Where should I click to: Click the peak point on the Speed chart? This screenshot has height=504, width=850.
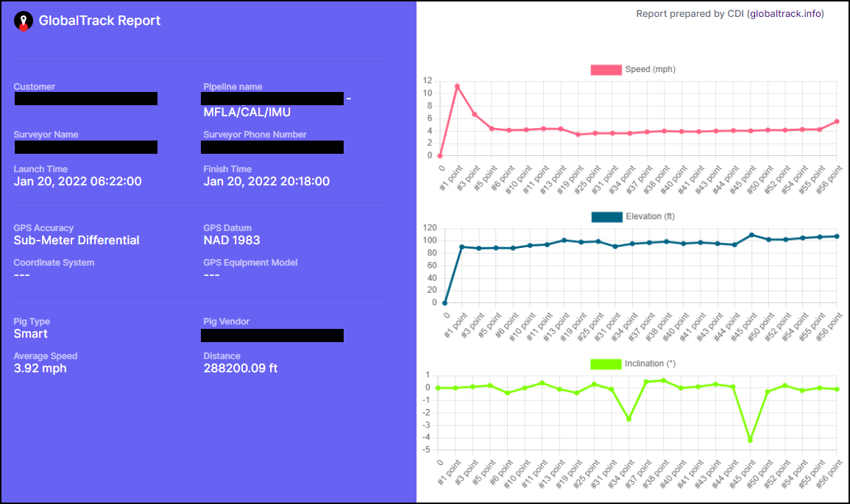pos(456,86)
